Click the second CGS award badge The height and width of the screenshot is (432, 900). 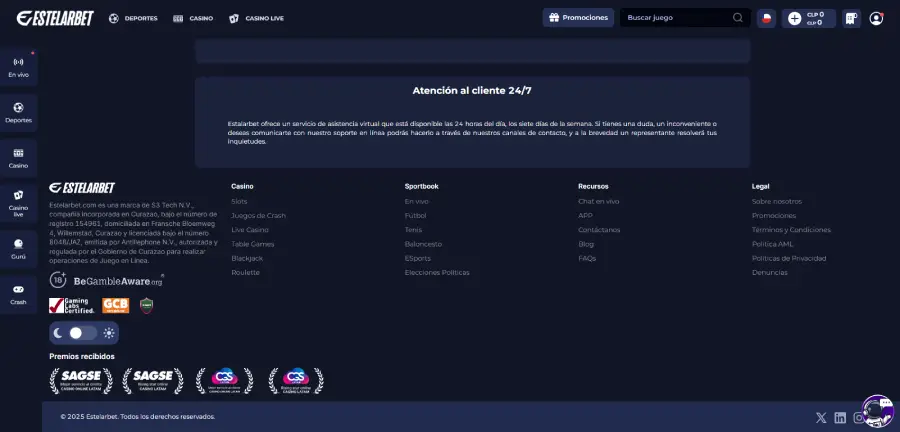tap(296, 381)
